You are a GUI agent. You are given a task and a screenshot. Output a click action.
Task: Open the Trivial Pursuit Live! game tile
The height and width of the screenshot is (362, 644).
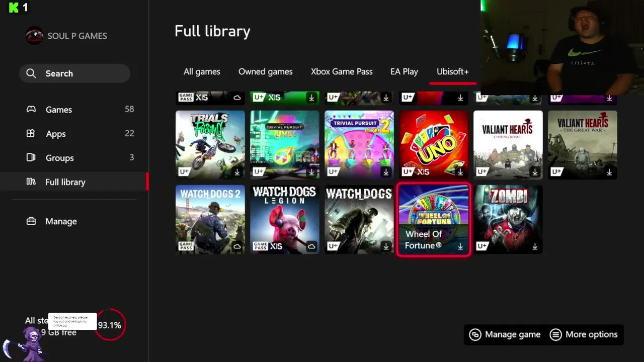tap(285, 145)
